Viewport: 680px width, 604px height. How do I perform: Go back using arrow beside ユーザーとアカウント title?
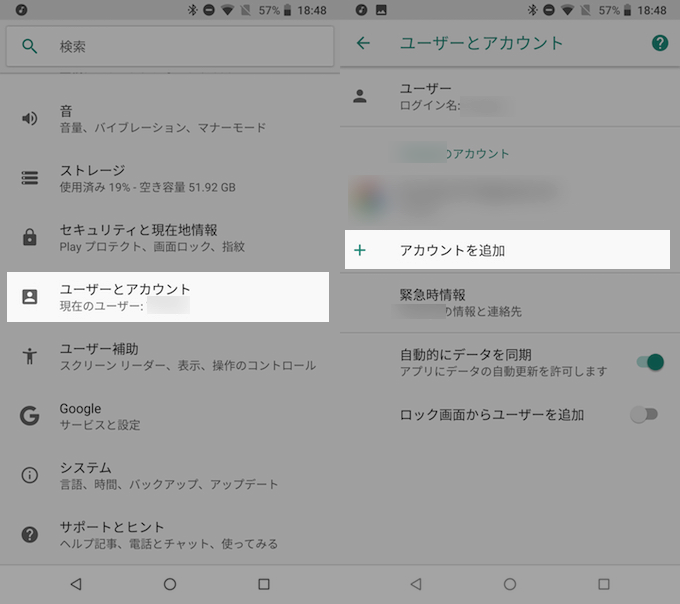(x=363, y=43)
